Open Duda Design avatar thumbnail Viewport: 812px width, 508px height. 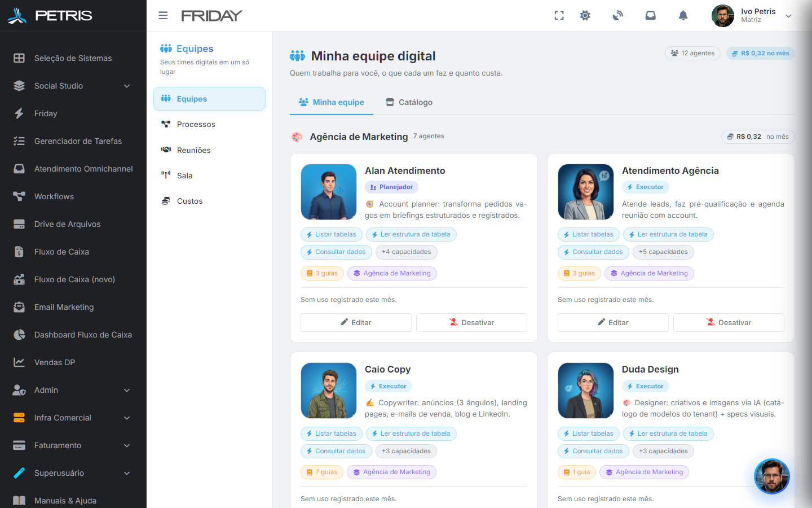(586, 391)
